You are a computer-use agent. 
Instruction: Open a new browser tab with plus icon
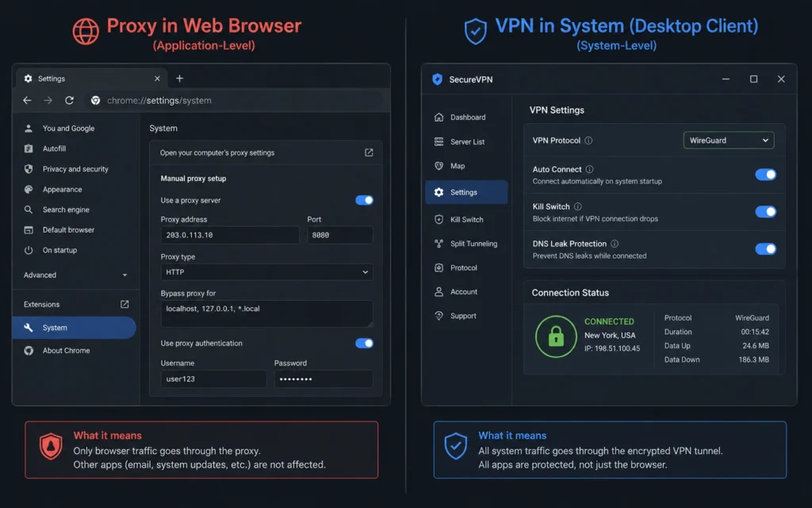[180, 79]
